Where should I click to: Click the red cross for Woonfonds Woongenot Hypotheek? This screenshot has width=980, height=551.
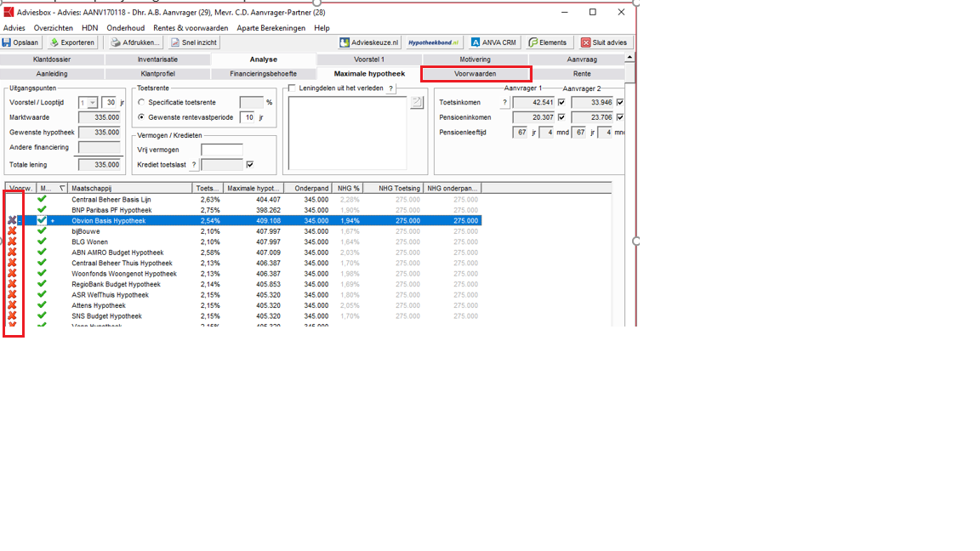point(12,274)
